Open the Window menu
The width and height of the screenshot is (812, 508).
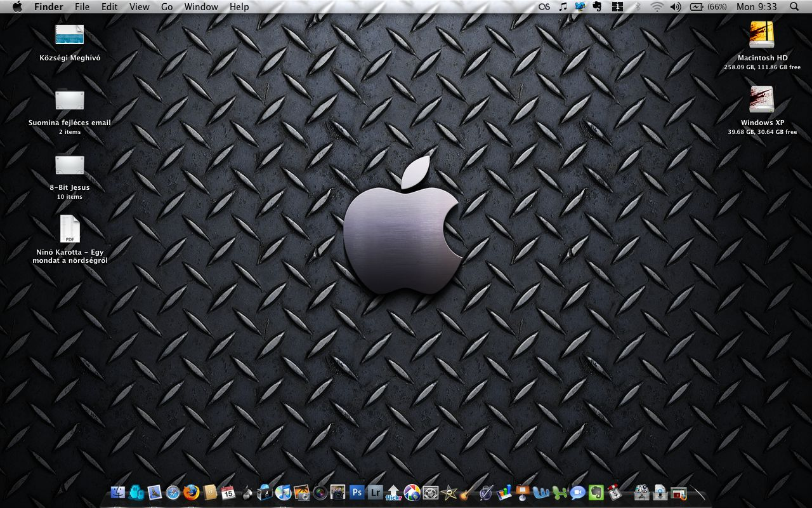201,6
